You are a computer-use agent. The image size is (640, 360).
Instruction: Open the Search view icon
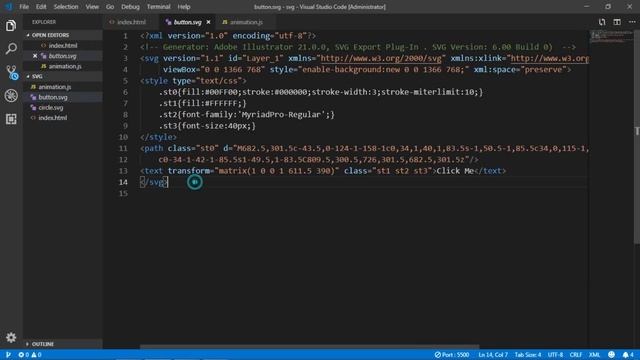coord(11,49)
